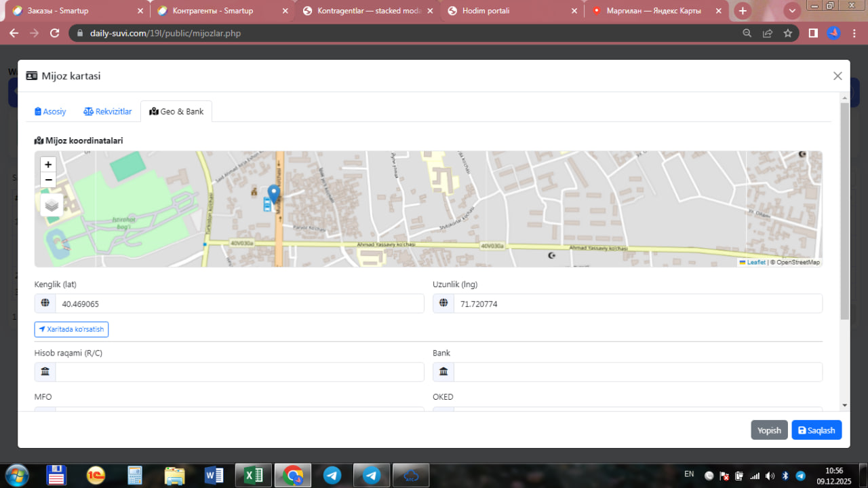This screenshot has width=868, height=488.
Task: Click the Hisob raqami input field
Action: tap(239, 372)
